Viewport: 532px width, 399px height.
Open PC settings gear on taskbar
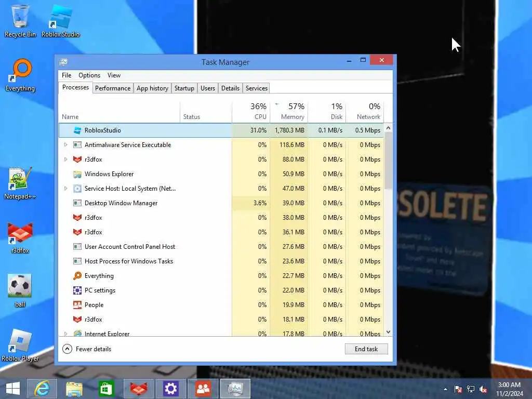170,389
